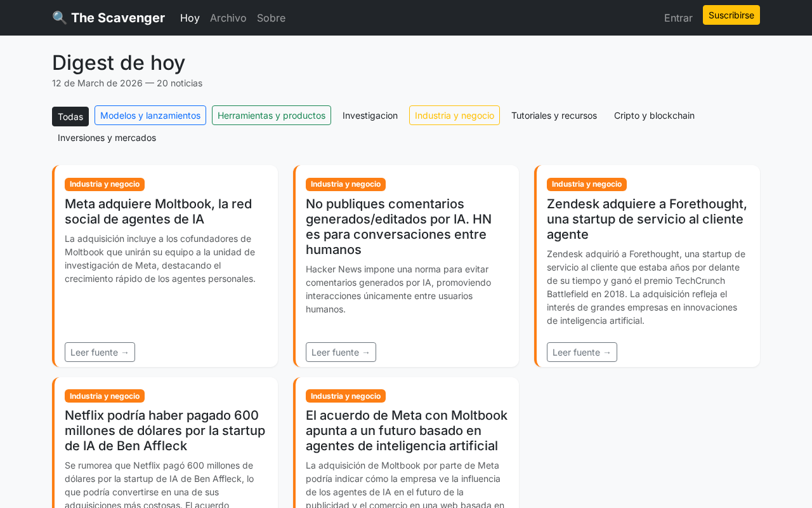Toggle the Industria y negocio filter
Viewport: 812px width, 508px height.
pyautogui.click(x=454, y=116)
